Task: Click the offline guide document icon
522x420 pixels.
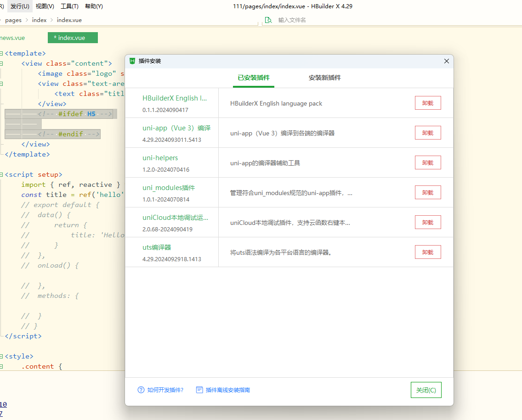Action: coord(199,390)
